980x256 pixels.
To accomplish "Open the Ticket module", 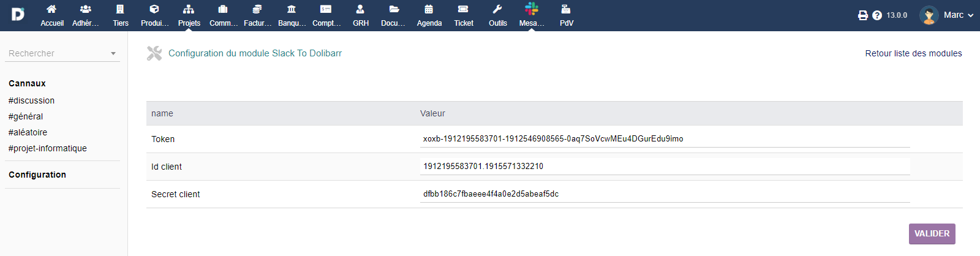I will point(464,15).
